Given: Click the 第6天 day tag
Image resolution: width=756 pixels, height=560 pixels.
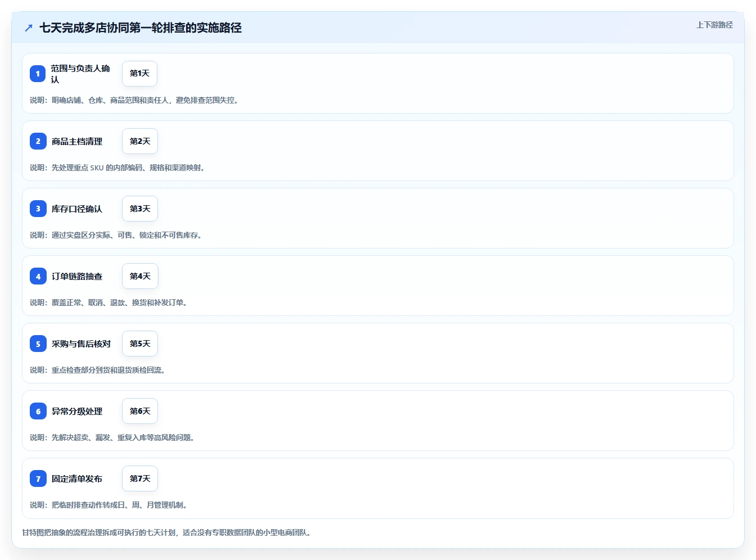Looking at the screenshot, I should tap(140, 411).
